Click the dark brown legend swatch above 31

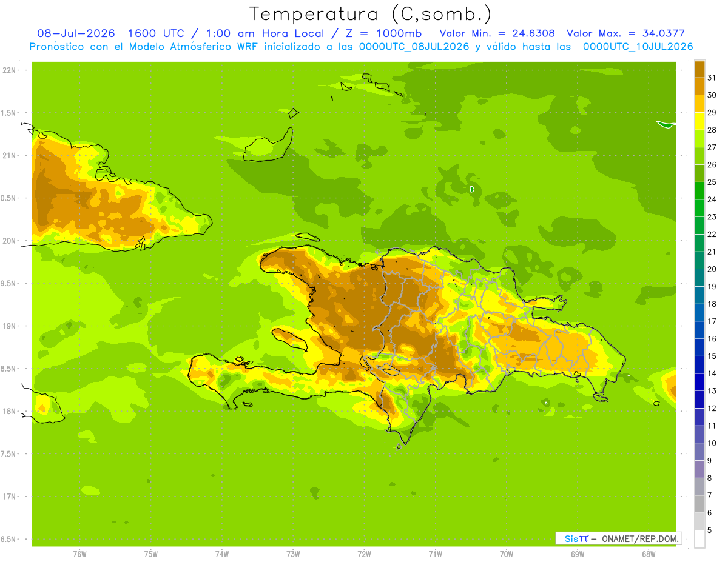[x=699, y=69]
